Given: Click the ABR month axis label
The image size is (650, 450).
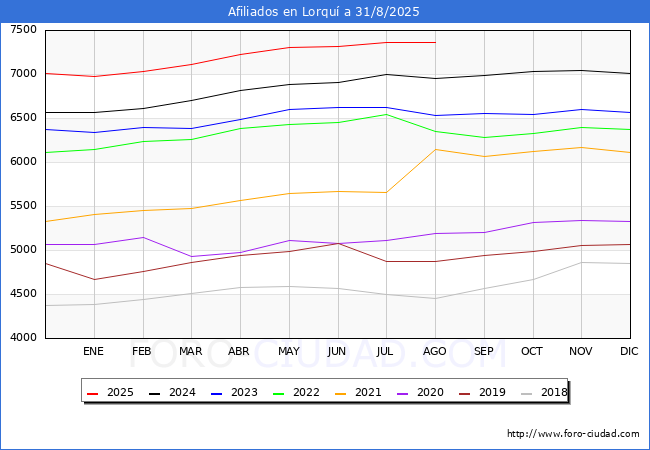Looking at the screenshot, I should tap(239, 351).
